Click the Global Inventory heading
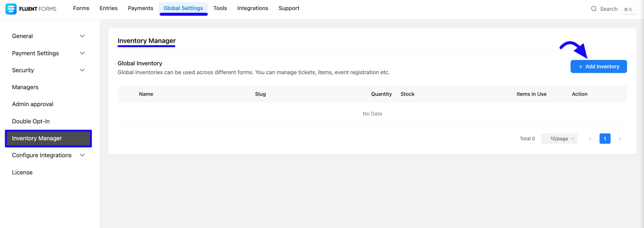 coord(140,63)
